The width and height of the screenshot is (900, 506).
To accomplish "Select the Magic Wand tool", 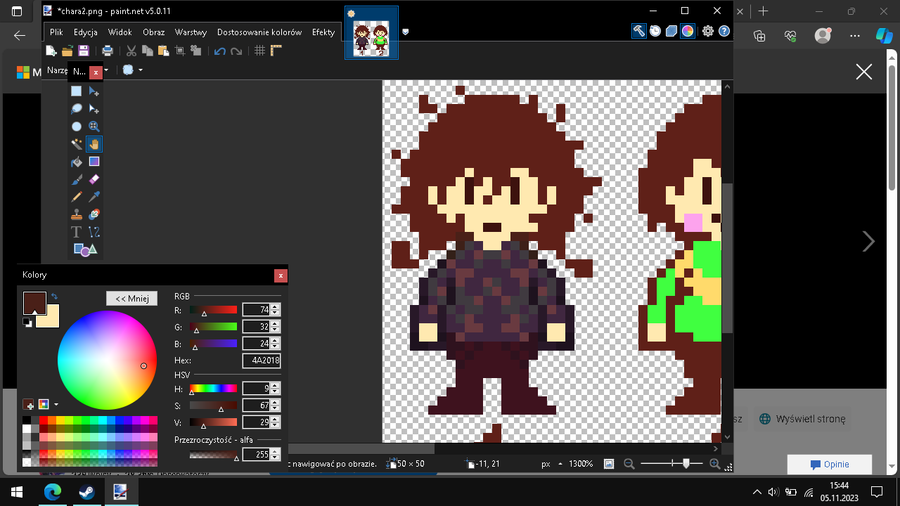I will point(76,144).
